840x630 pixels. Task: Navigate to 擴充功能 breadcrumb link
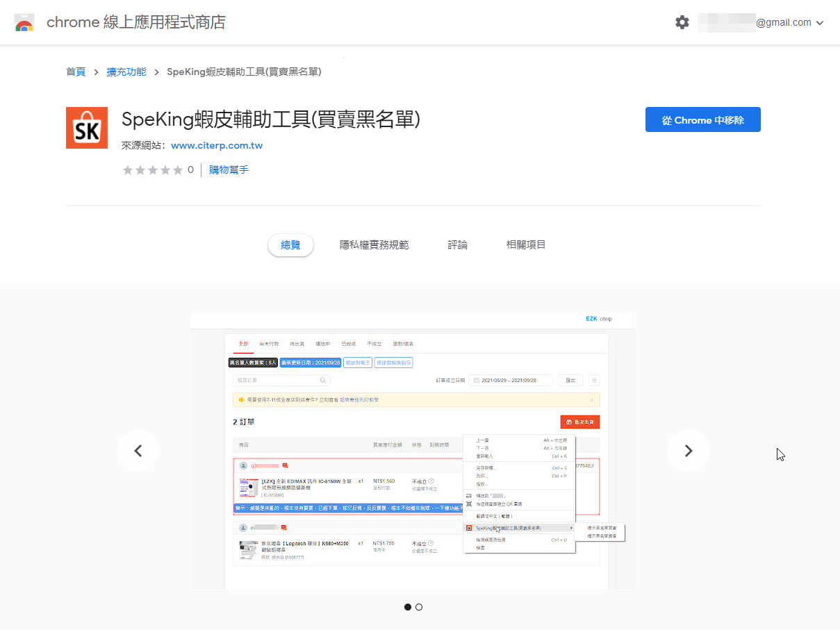[x=126, y=72]
